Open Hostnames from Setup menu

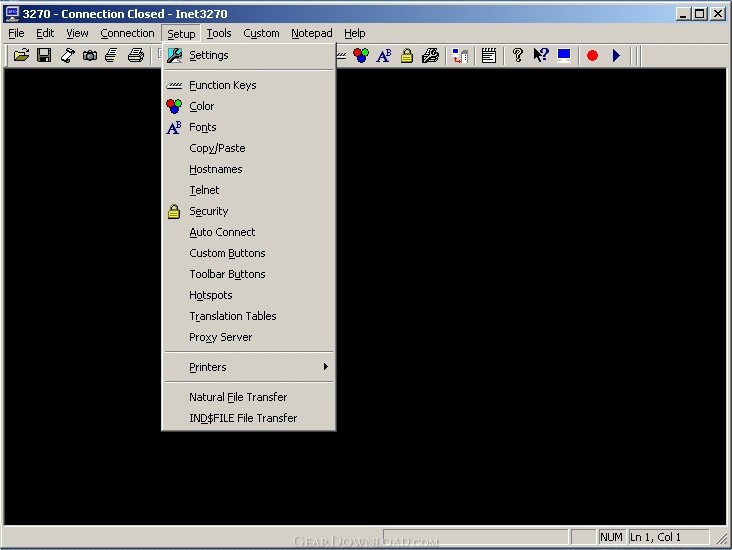click(249, 169)
